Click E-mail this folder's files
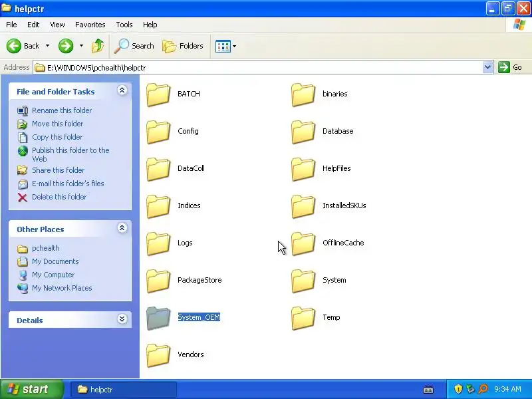532x399 pixels. (68, 184)
